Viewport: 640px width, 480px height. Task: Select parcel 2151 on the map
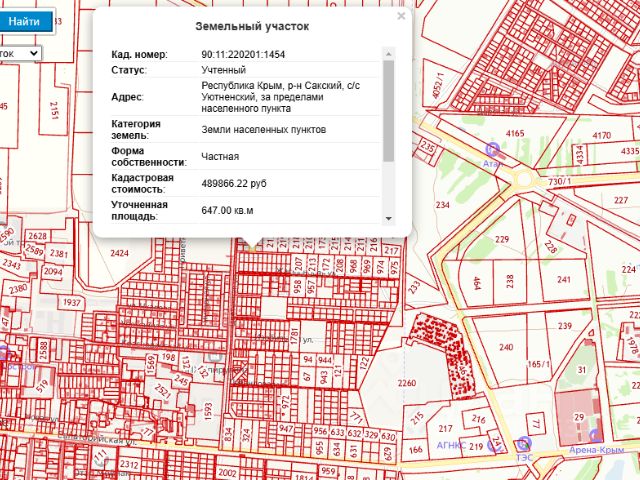55,110
